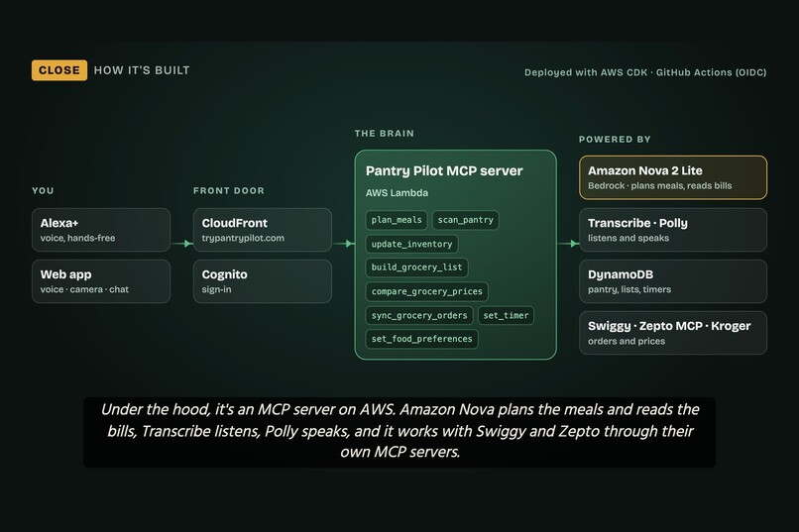The height and width of the screenshot is (532, 799).
Task: Click the set_food_preferences tool chip
Action: [422, 339]
